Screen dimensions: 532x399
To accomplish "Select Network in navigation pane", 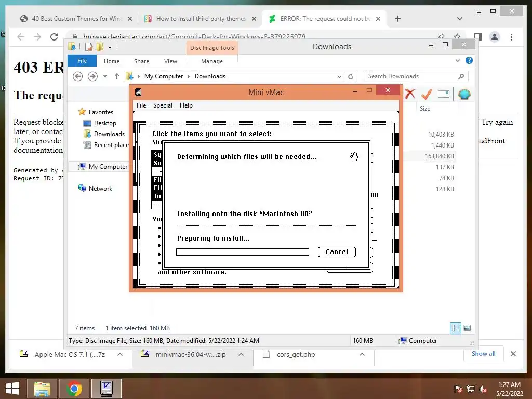I will (x=100, y=188).
